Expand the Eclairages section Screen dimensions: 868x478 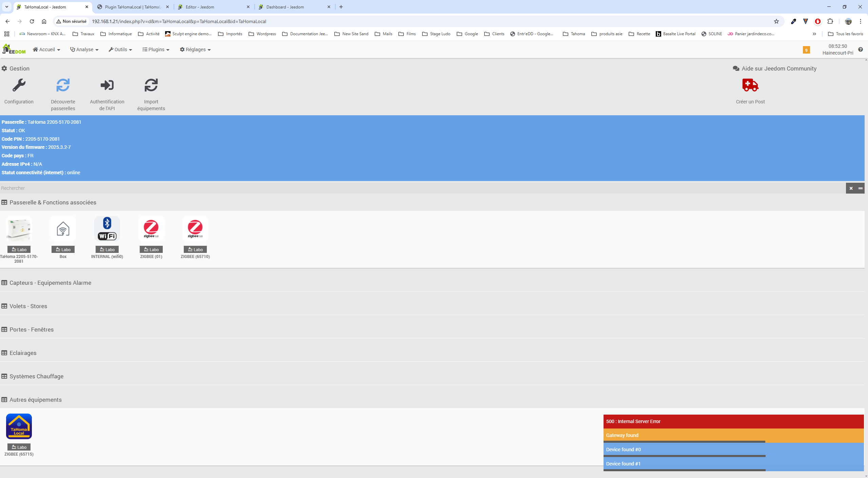point(23,353)
